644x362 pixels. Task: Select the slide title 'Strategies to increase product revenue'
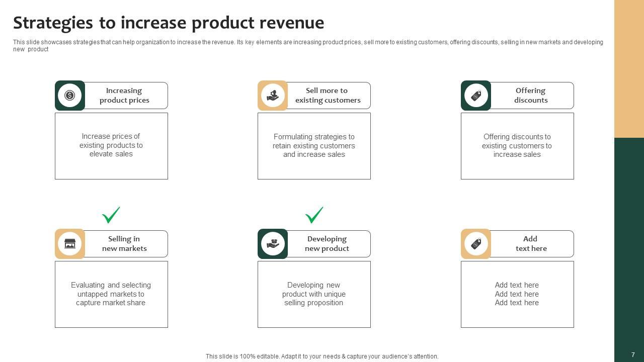point(169,23)
